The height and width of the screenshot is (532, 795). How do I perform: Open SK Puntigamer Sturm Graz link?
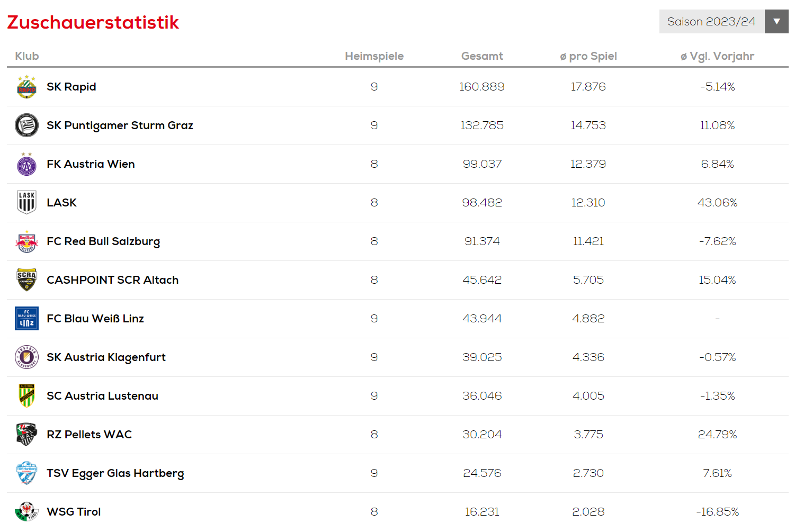click(120, 125)
